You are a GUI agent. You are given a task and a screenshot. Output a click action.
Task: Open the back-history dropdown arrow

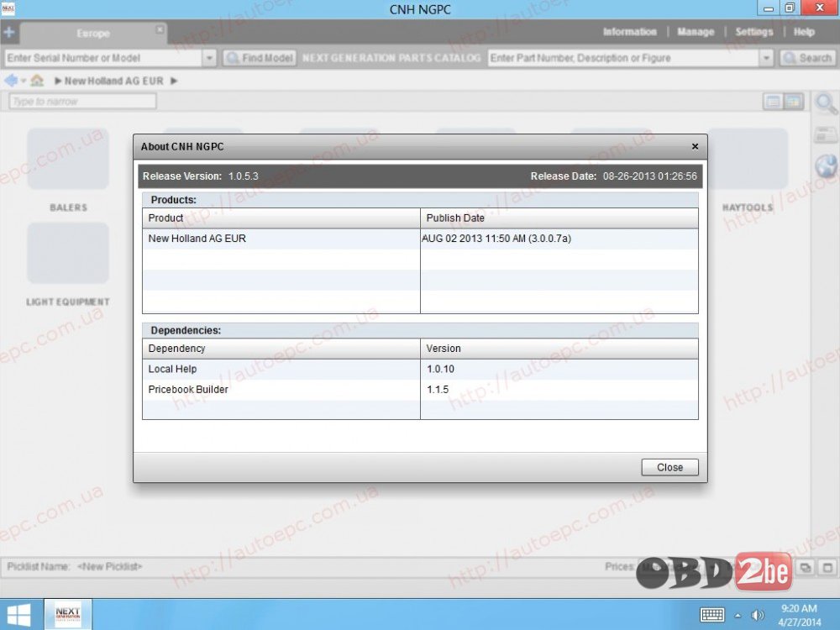[x=23, y=81]
